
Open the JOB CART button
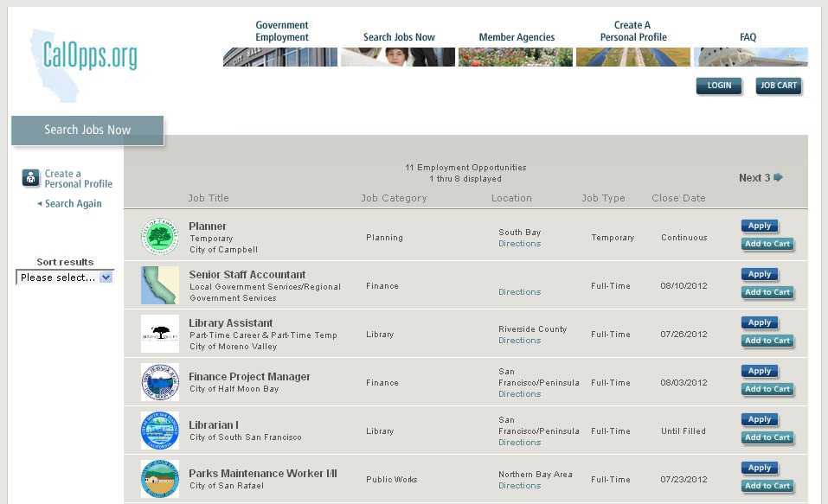(779, 86)
